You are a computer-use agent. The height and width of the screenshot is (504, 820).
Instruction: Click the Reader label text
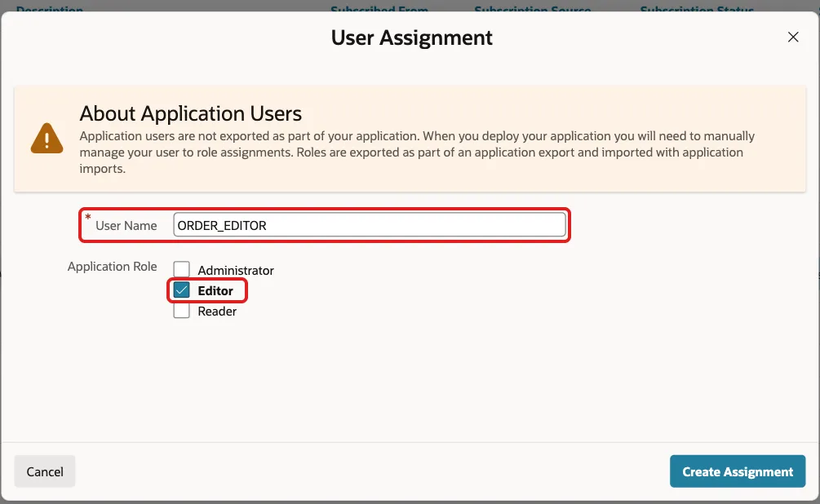[217, 311]
